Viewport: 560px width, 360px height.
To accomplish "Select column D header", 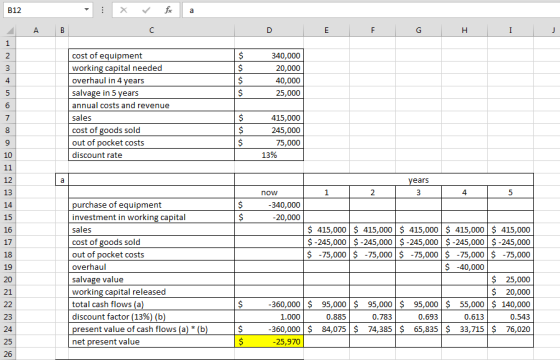I will point(269,31).
